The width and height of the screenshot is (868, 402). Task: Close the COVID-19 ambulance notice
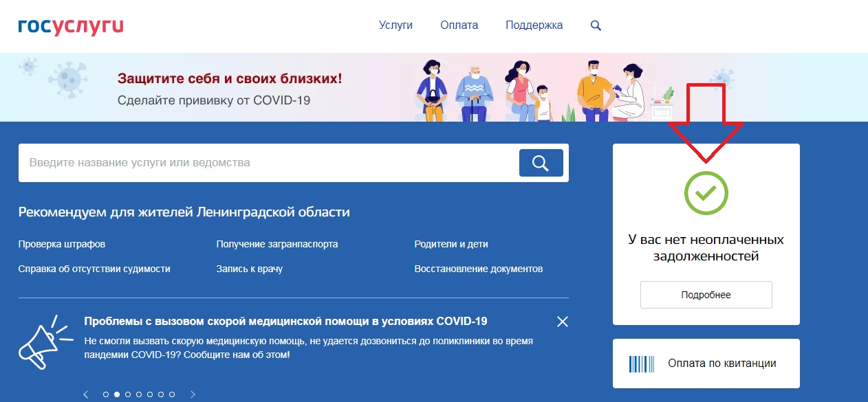(x=563, y=322)
